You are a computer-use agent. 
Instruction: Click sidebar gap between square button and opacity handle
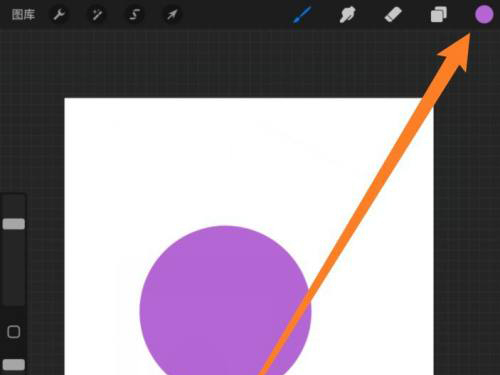click(14, 349)
